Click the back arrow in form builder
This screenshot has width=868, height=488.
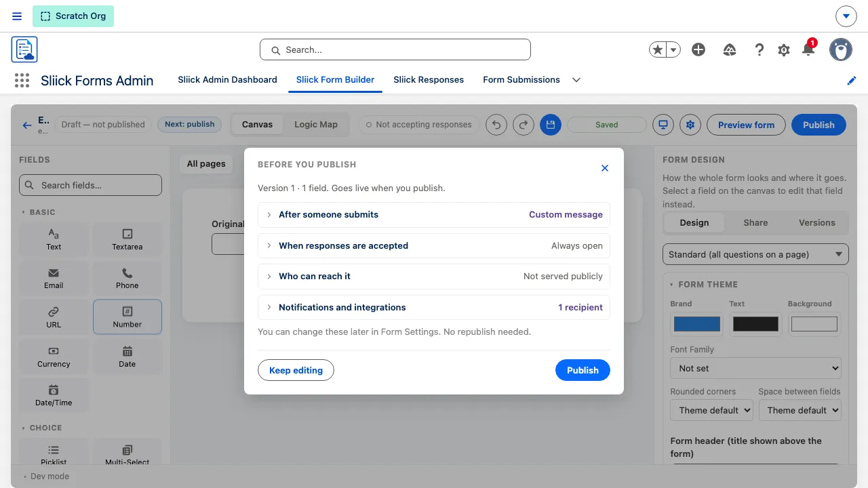pyautogui.click(x=27, y=125)
